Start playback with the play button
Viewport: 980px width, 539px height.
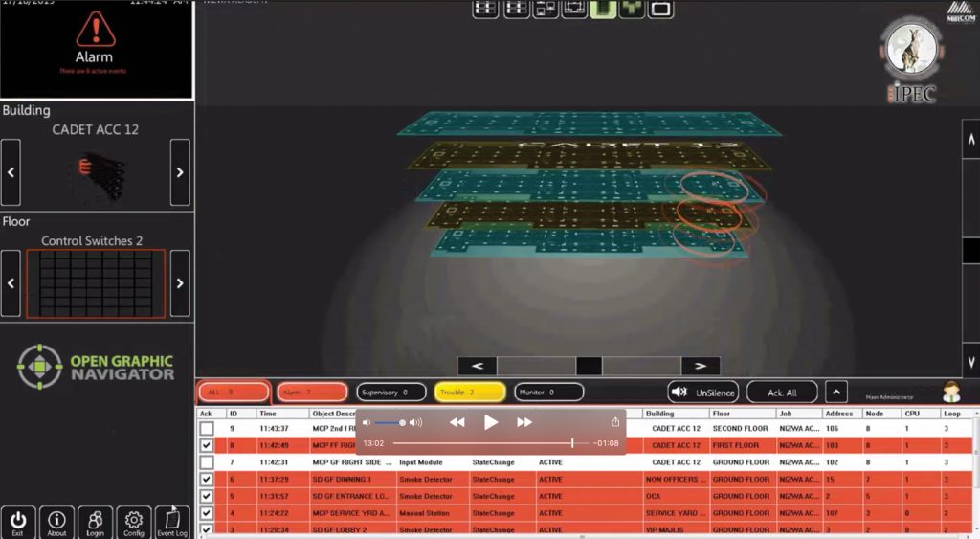point(491,423)
